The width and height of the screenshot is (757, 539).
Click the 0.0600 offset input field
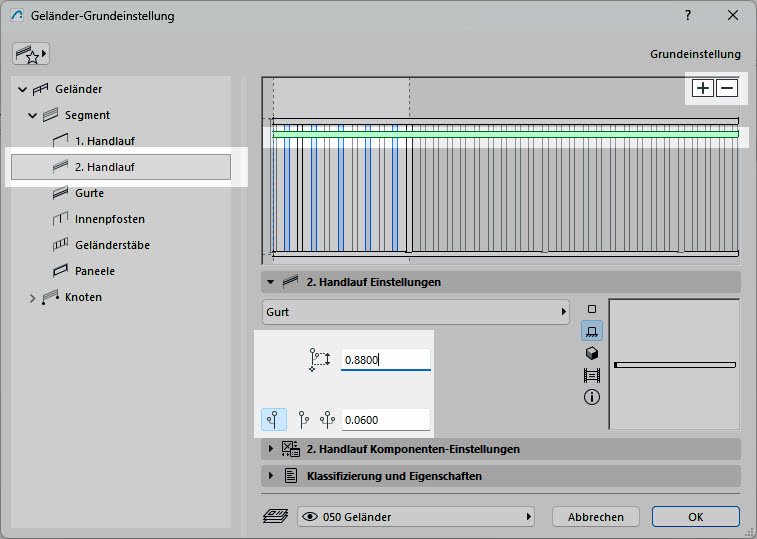coord(385,420)
